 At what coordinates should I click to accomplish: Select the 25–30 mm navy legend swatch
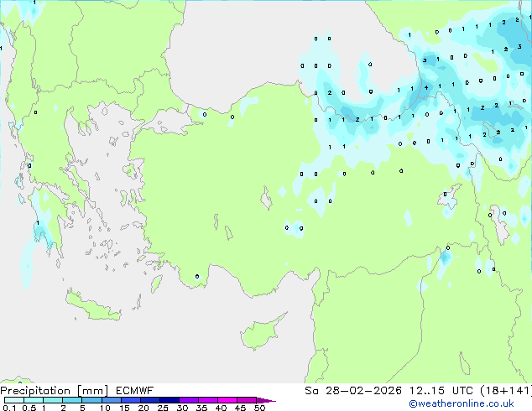(169, 400)
